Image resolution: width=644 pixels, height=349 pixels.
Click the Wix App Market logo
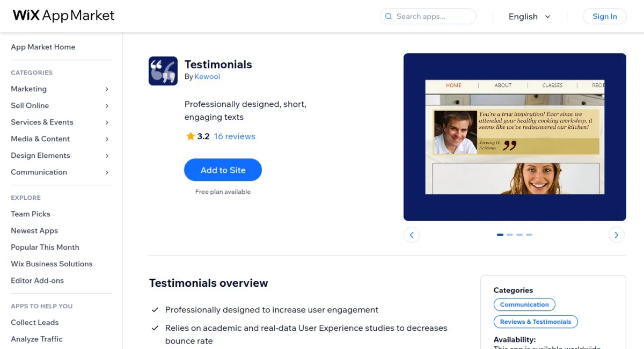[x=63, y=16]
